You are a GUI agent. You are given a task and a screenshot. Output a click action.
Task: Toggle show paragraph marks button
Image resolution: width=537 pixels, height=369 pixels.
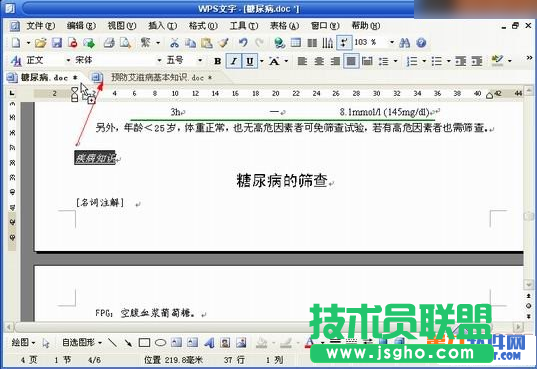point(344,43)
